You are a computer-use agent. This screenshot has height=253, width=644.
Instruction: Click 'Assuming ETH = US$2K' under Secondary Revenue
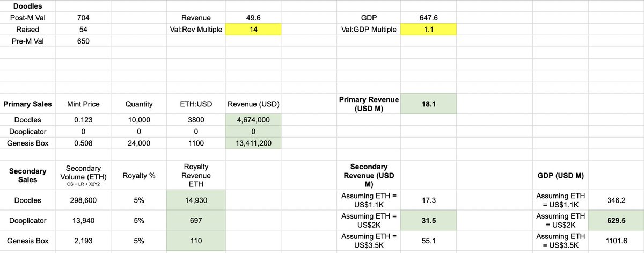[369, 221]
